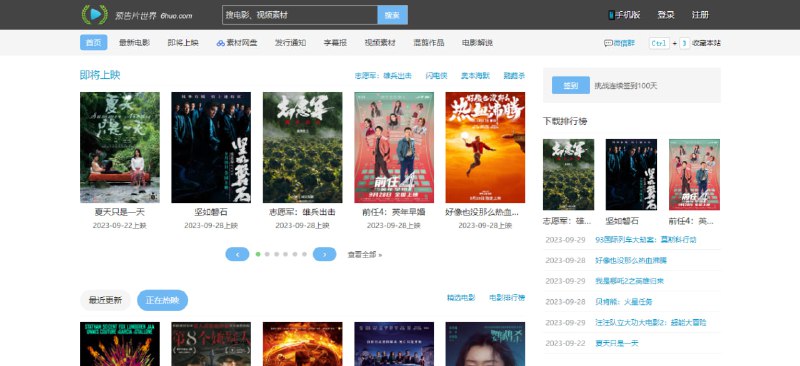Open 我是哪吒2之英雄归来 ranking link
Image resolution: width=800 pixels, height=366 pixels.
point(630,281)
